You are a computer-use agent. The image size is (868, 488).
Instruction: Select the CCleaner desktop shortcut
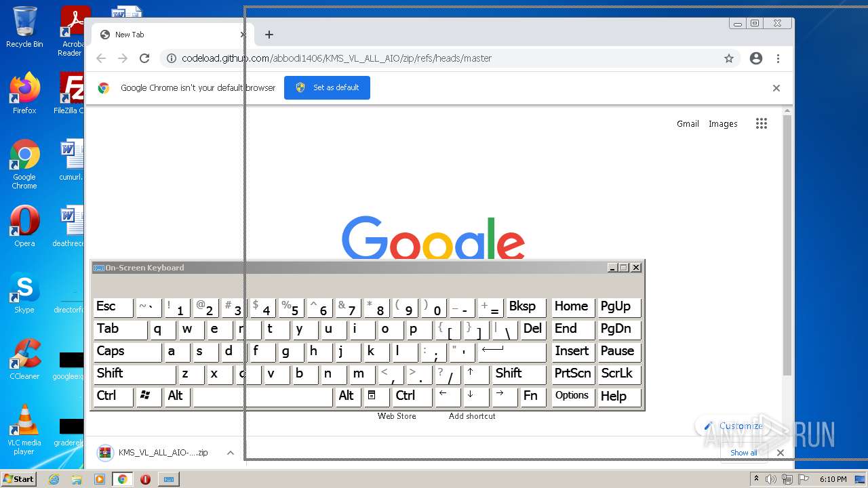coord(24,359)
